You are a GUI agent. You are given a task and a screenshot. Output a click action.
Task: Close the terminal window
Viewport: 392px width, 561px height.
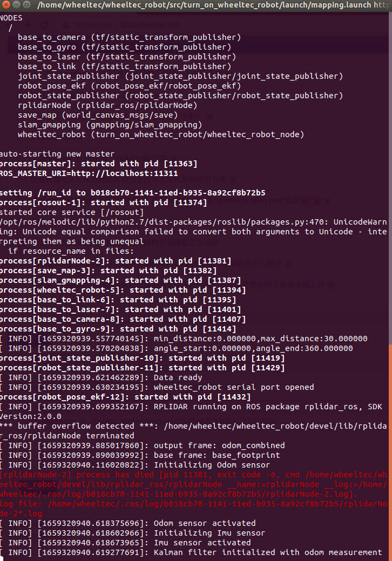6,5
